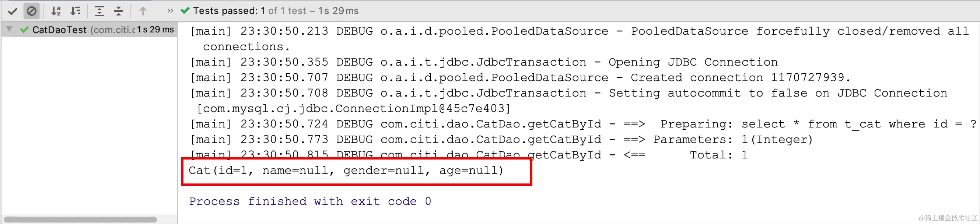Go to previous failed test arrow
The height and width of the screenshot is (224, 980).
pyautogui.click(x=143, y=11)
